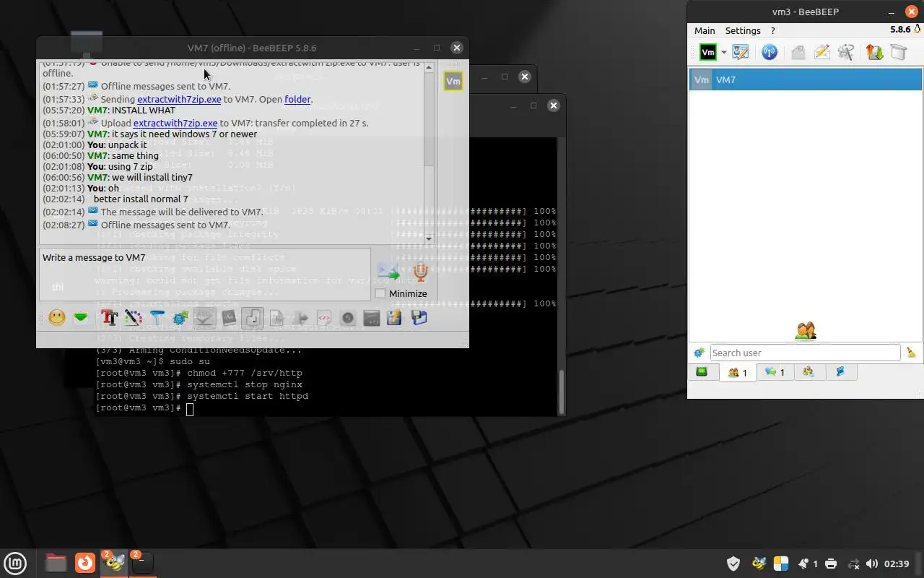Open the ? help menu
Screen dimensions: 924x578
tap(773, 30)
